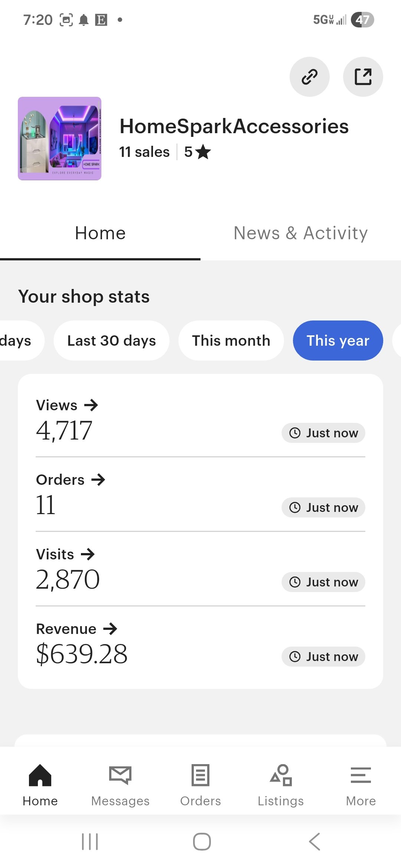The width and height of the screenshot is (401, 868).
Task: Expand the Revenue stat details
Action: pos(76,629)
